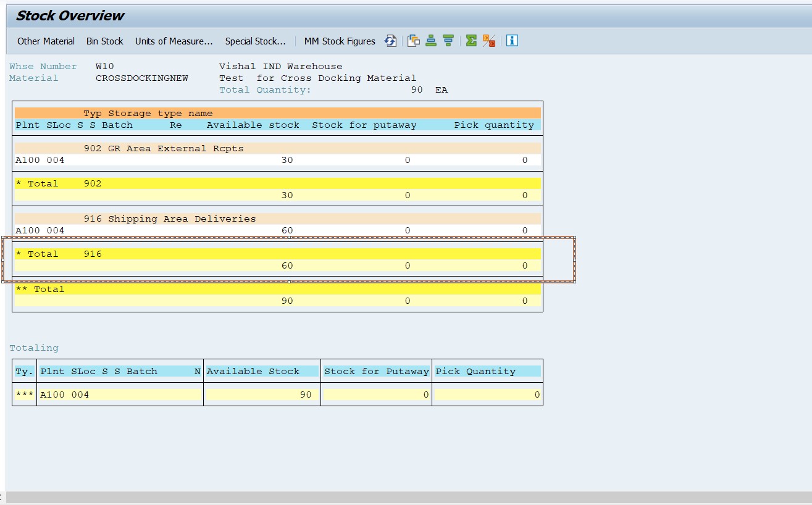This screenshot has height=505, width=812.
Task: Click 'Available Stock' header in Totaling table
Action: 253,372
